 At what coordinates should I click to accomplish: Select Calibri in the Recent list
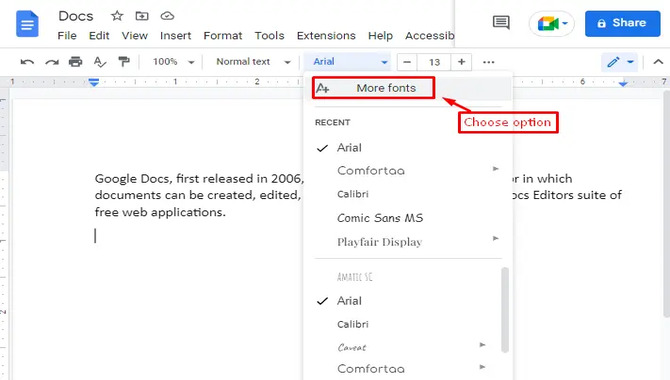[x=353, y=194]
